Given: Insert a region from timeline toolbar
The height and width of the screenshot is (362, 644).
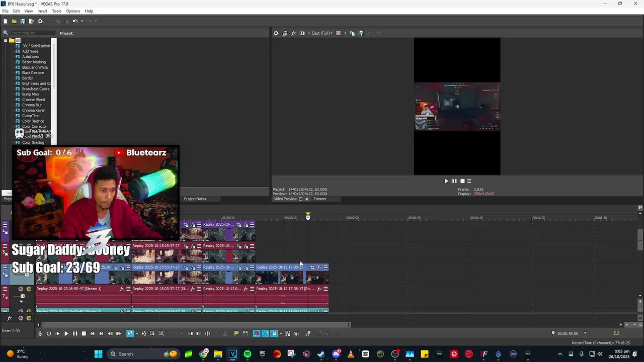Looking at the screenshot, I should click(x=245, y=333).
